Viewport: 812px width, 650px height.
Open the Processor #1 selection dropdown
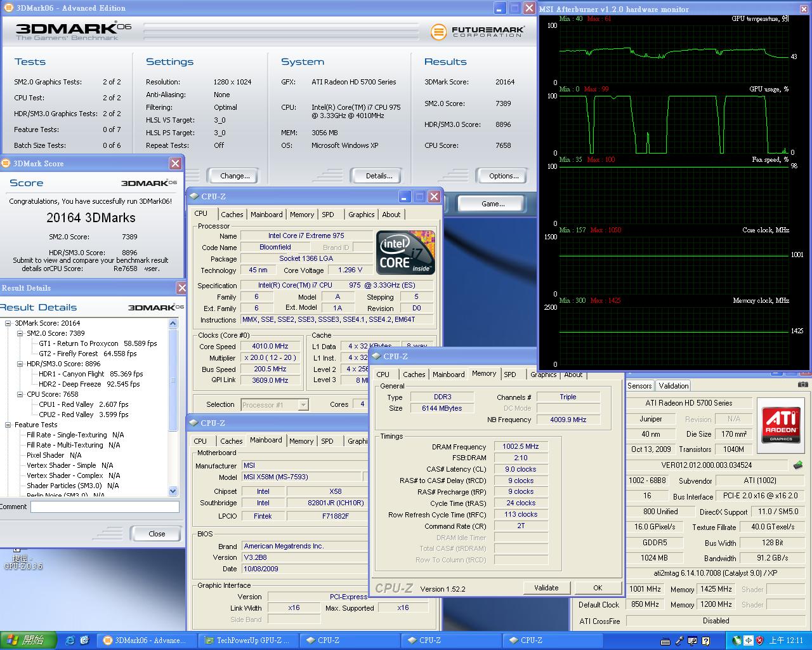point(303,404)
